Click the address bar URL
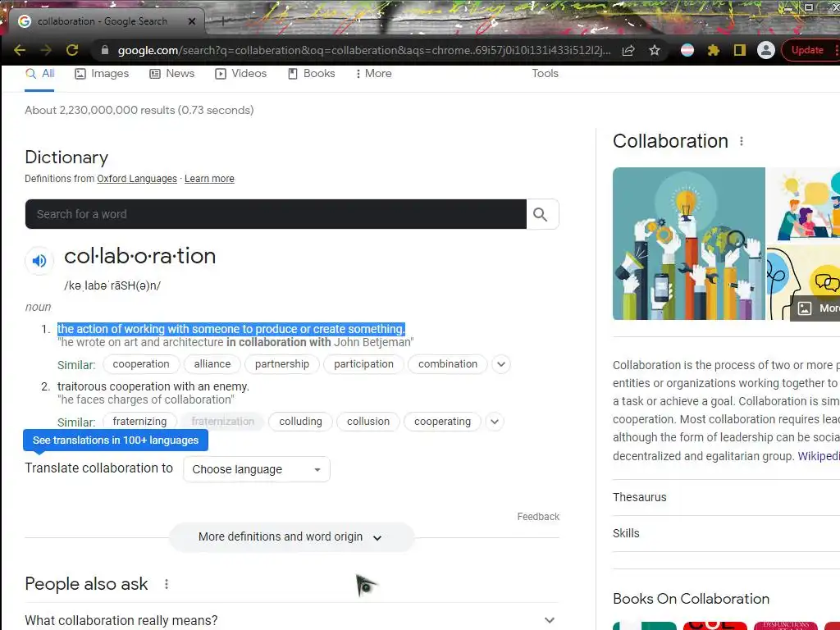The image size is (840, 630). pos(363,50)
